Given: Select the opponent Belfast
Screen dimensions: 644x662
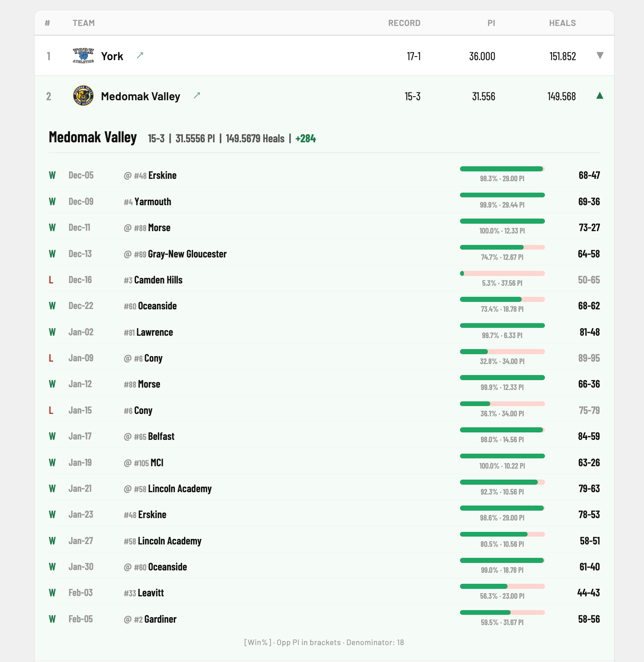Looking at the screenshot, I should pos(161,436).
